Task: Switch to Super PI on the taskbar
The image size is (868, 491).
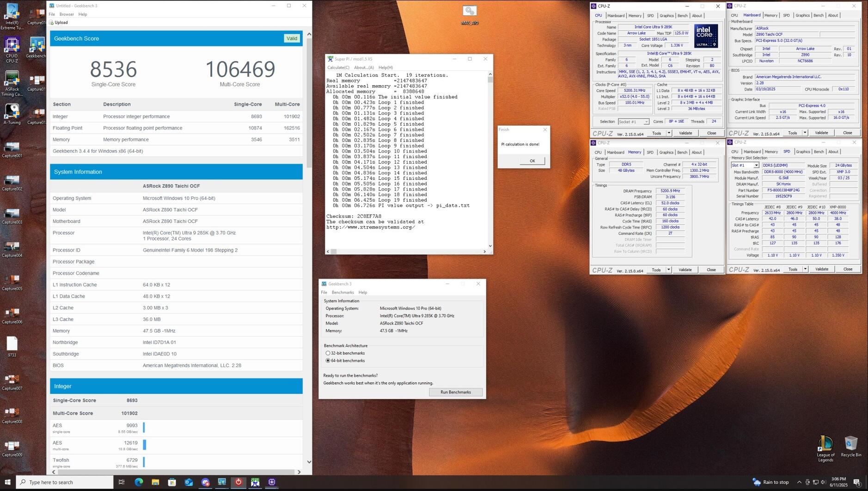Action: click(x=255, y=482)
